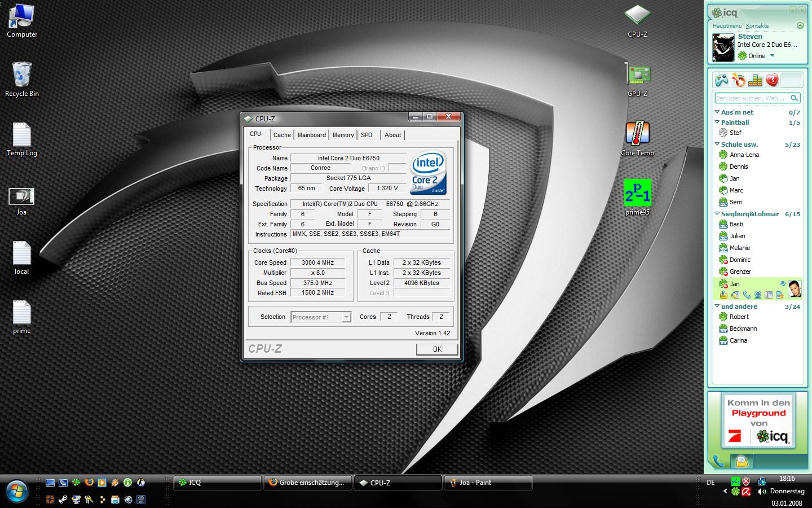812x508 pixels.
Task: Collapse ICQ header with round arrow button
Action: [800, 25]
